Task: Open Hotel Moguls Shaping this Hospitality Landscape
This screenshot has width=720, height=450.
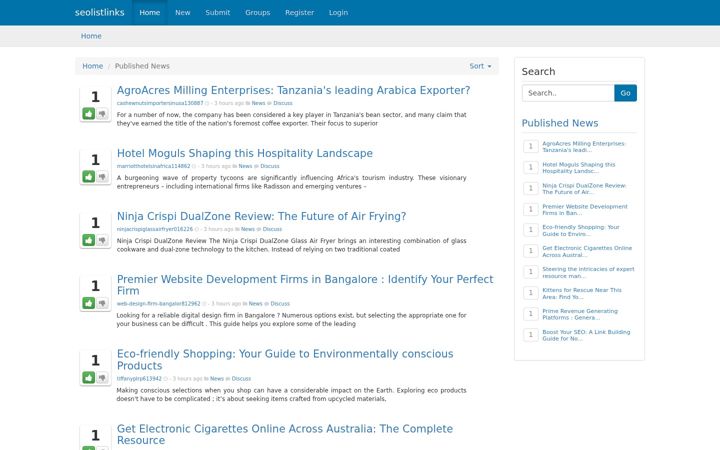Action: tap(245, 153)
